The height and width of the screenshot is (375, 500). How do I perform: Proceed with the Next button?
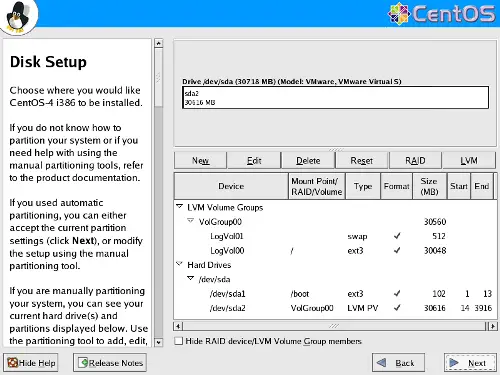coord(470,363)
